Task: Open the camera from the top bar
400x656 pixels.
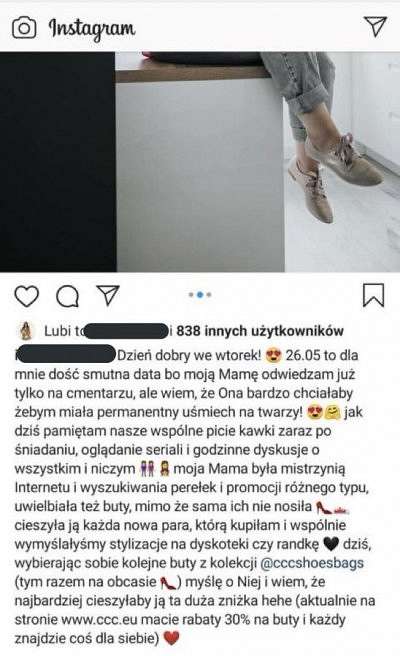Action: (x=24, y=28)
